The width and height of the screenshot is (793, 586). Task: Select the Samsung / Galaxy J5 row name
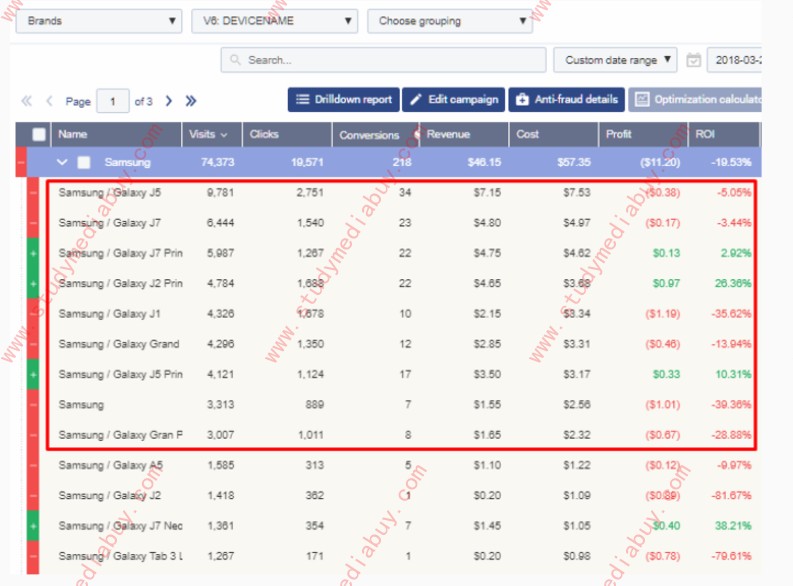109,193
